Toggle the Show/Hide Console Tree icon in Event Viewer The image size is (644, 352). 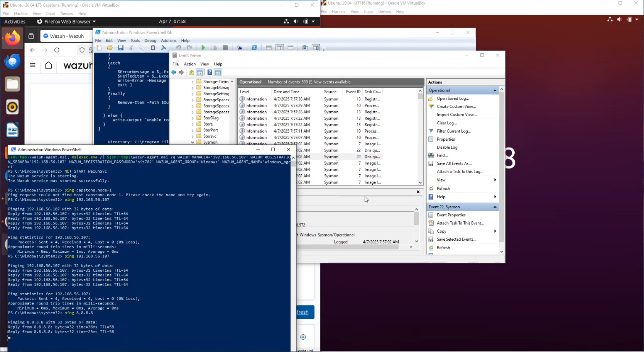(200, 72)
